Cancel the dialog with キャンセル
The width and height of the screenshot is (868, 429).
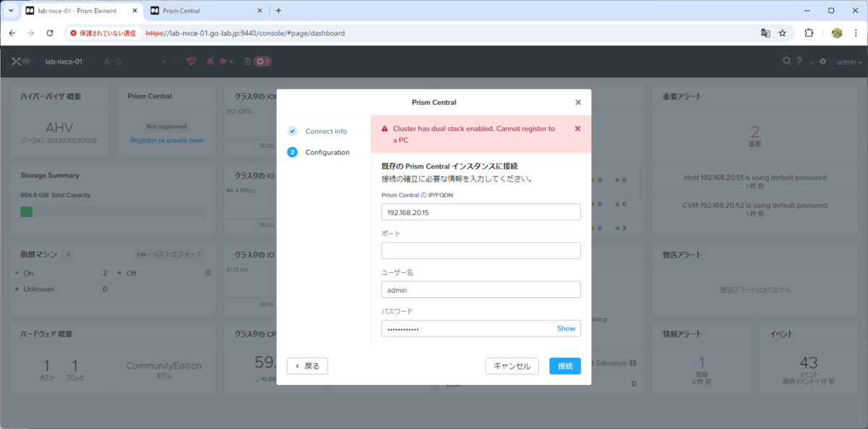(x=512, y=366)
